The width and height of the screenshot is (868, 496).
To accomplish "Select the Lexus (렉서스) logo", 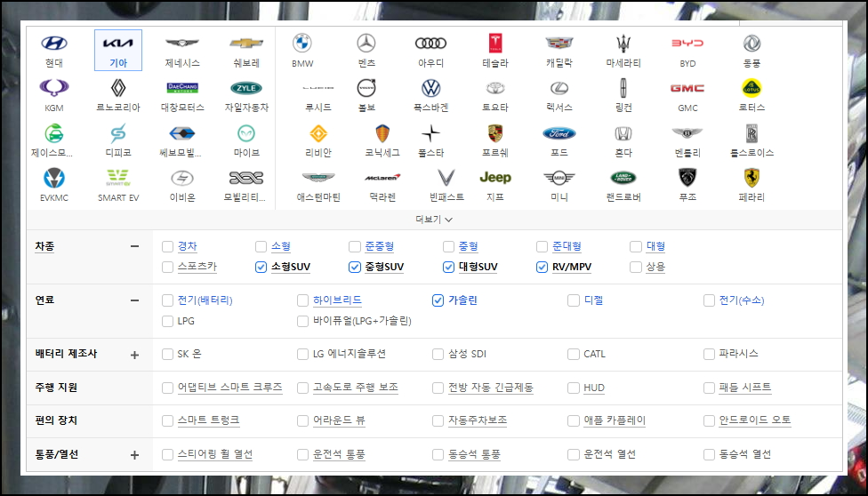I will 559,87.
